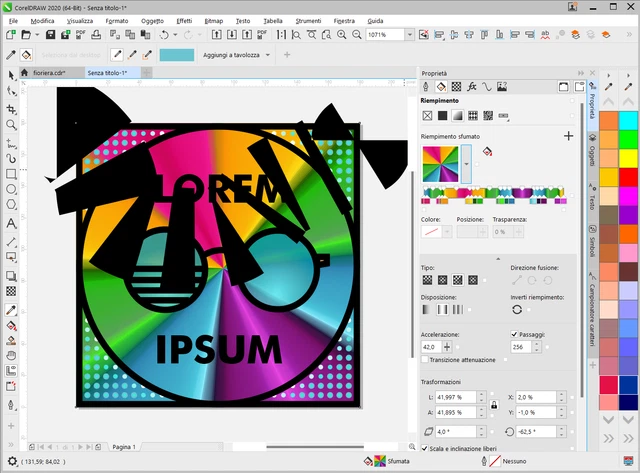Select the Zoom tool in the toolbox

pyautogui.click(x=11, y=124)
